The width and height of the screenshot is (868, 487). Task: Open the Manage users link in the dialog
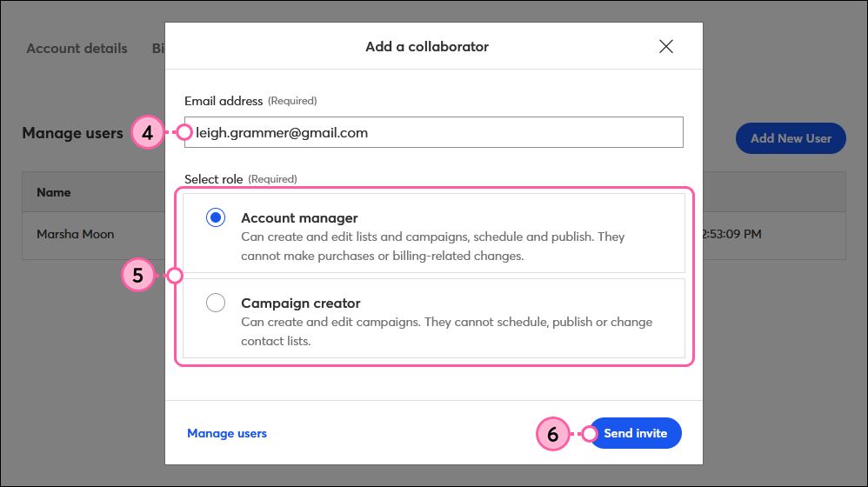227,433
